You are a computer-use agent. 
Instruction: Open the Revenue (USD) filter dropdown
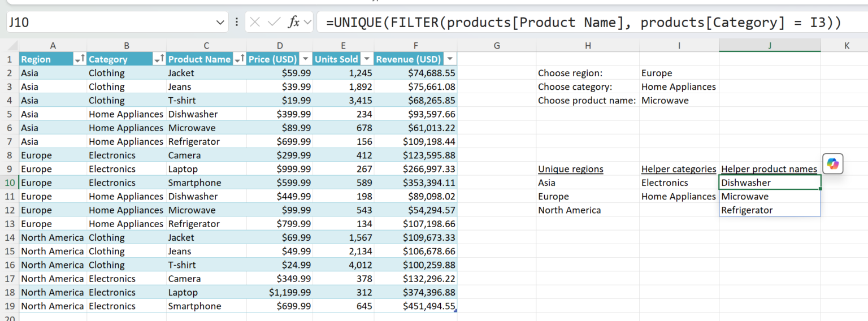(x=450, y=59)
